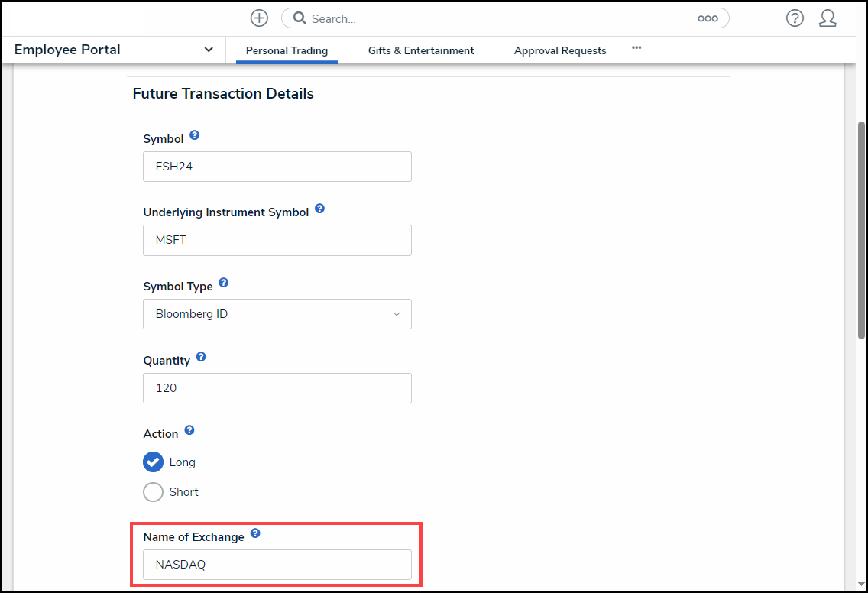The image size is (868, 593).
Task: Click the plus create-new icon
Action: tap(259, 18)
